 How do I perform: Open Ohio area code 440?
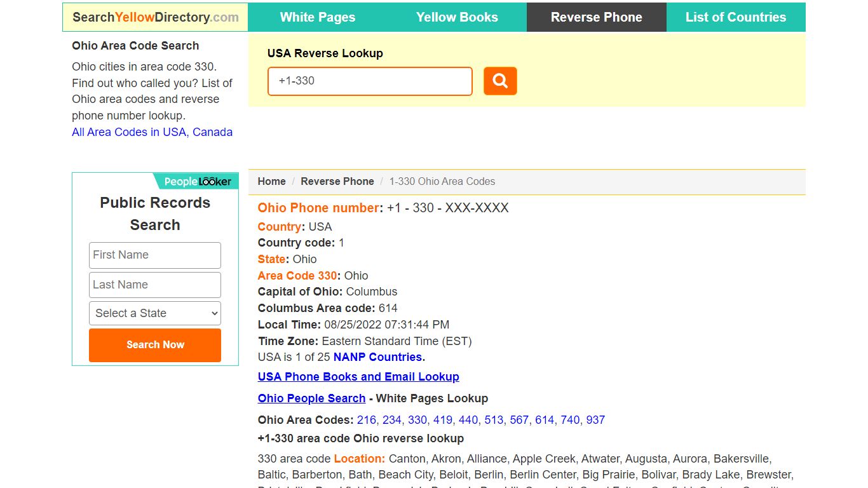coord(468,420)
